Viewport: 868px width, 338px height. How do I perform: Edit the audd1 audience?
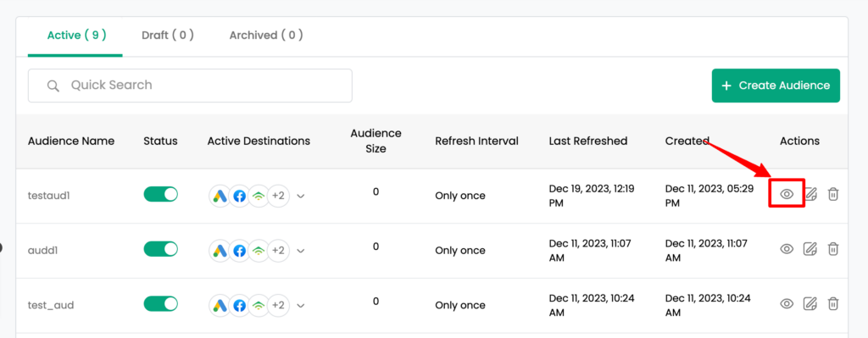pyautogui.click(x=810, y=249)
